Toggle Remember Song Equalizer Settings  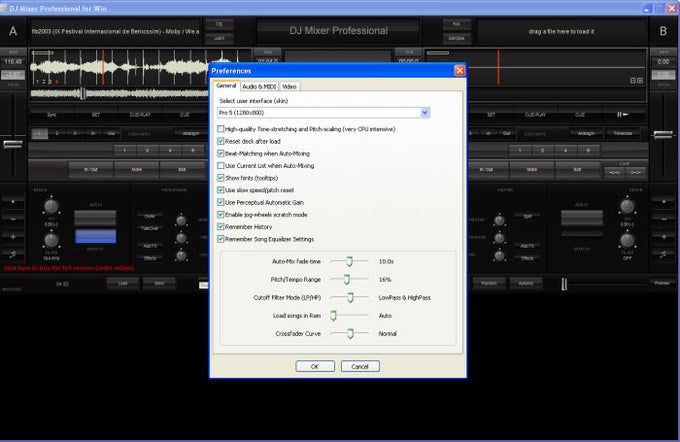pos(221,239)
